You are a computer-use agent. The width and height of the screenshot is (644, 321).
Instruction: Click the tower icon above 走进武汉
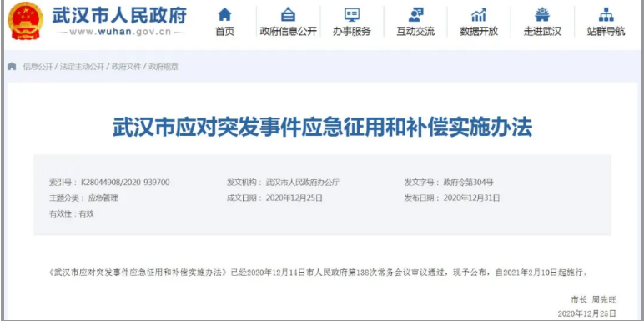(542, 15)
